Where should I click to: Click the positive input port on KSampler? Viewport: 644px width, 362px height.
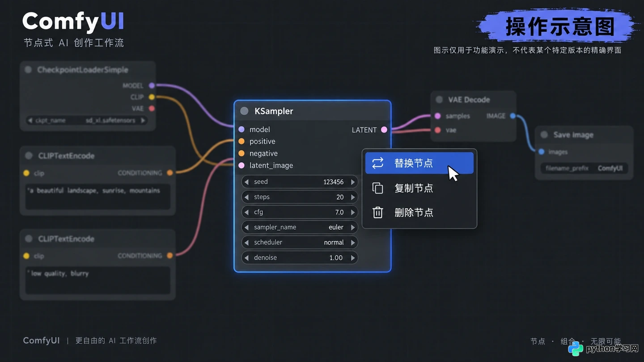[x=241, y=141]
